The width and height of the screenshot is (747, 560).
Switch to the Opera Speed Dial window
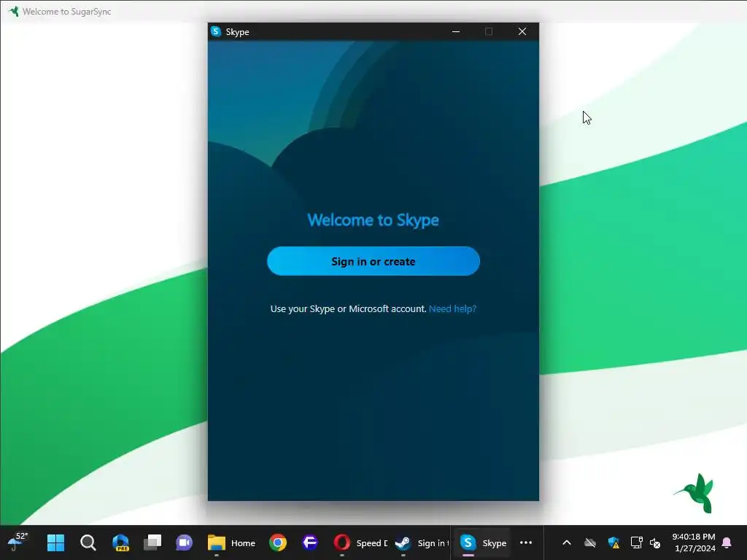click(360, 542)
